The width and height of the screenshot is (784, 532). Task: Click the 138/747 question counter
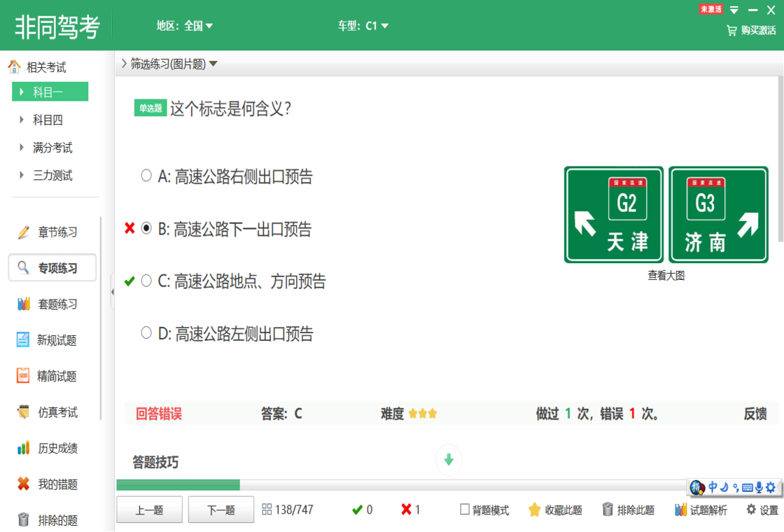[294, 510]
